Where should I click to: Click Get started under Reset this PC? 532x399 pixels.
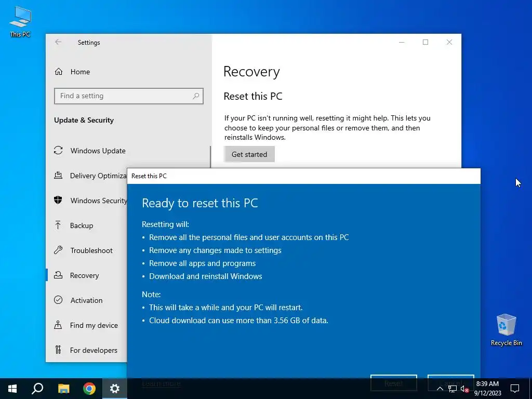[x=249, y=154]
